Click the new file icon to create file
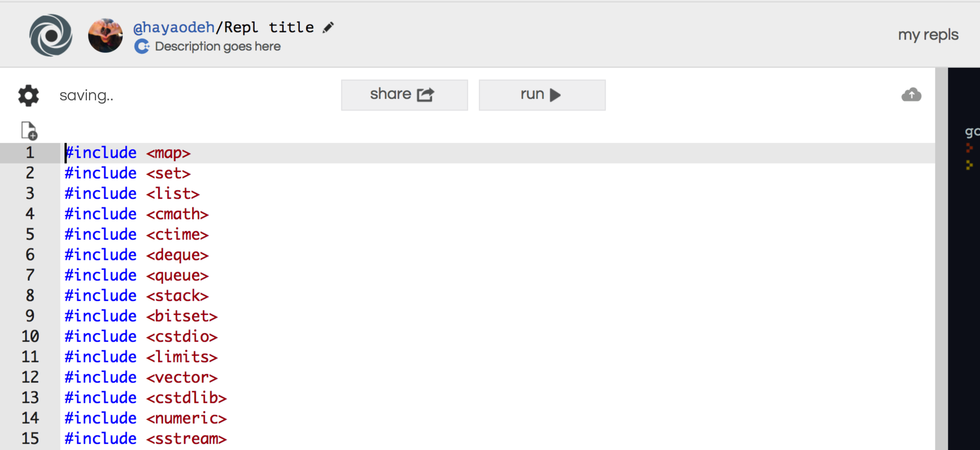Screen dimensions: 980x450 (29, 130)
